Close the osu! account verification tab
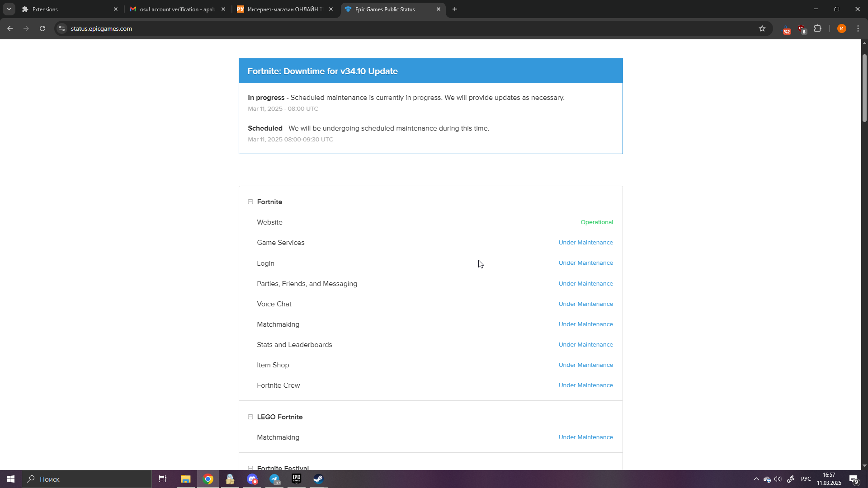The image size is (868, 488). coord(223,9)
